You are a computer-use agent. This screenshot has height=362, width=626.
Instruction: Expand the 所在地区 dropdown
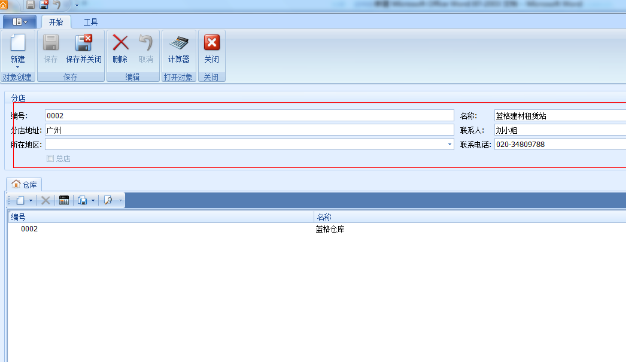click(x=450, y=144)
